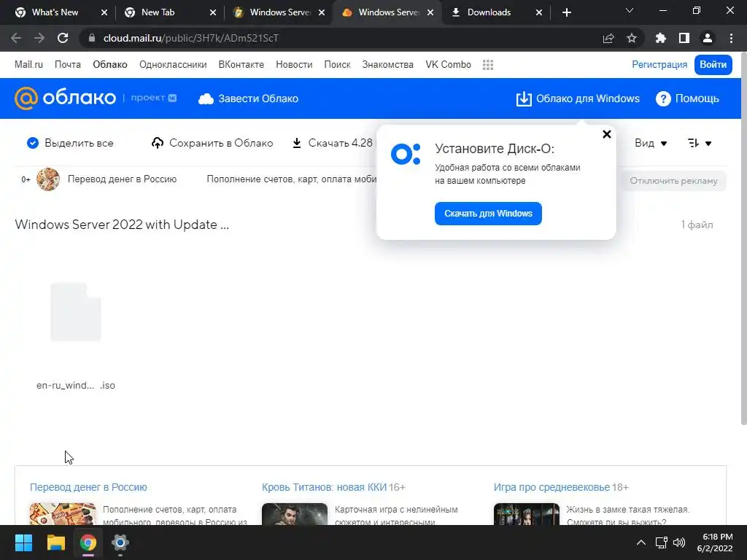The height and width of the screenshot is (560, 747).
Task: Open the share this page icon
Action: click(x=608, y=38)
